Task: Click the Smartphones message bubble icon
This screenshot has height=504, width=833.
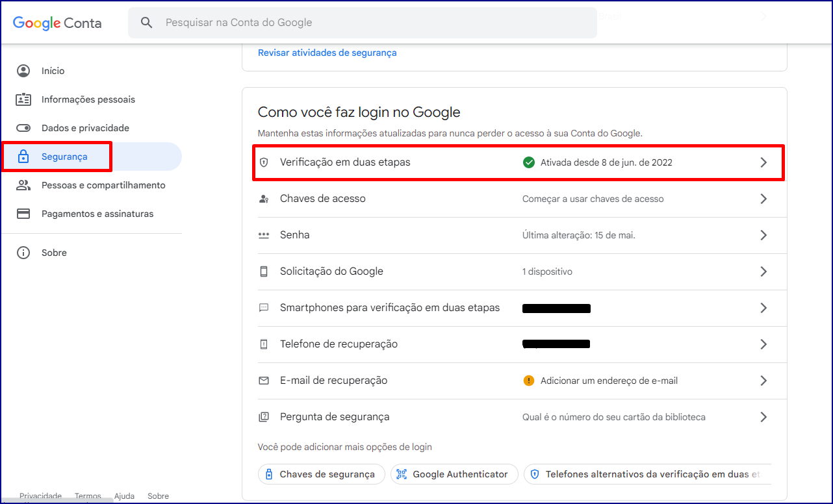Action: click(x=264, y=308)
